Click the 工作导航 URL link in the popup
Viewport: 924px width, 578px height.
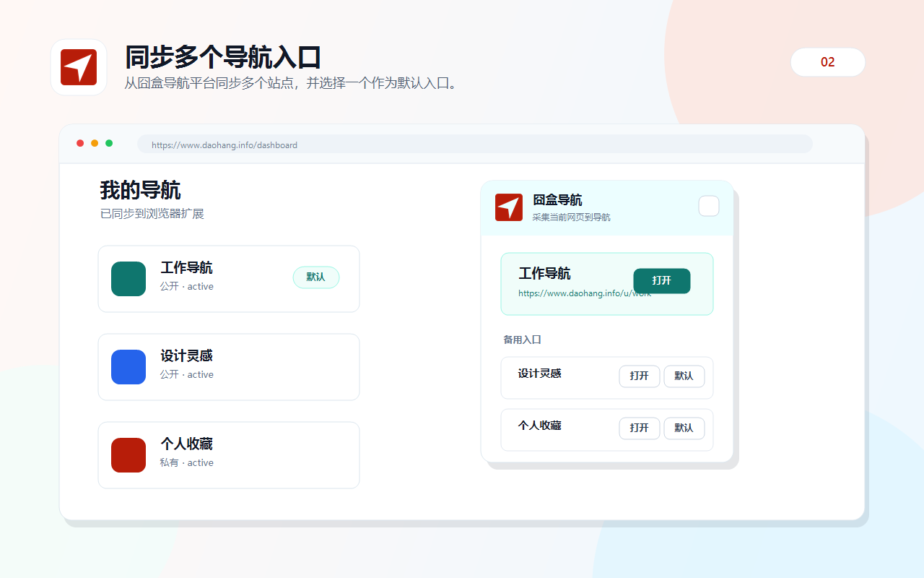[x=585, y=293]
